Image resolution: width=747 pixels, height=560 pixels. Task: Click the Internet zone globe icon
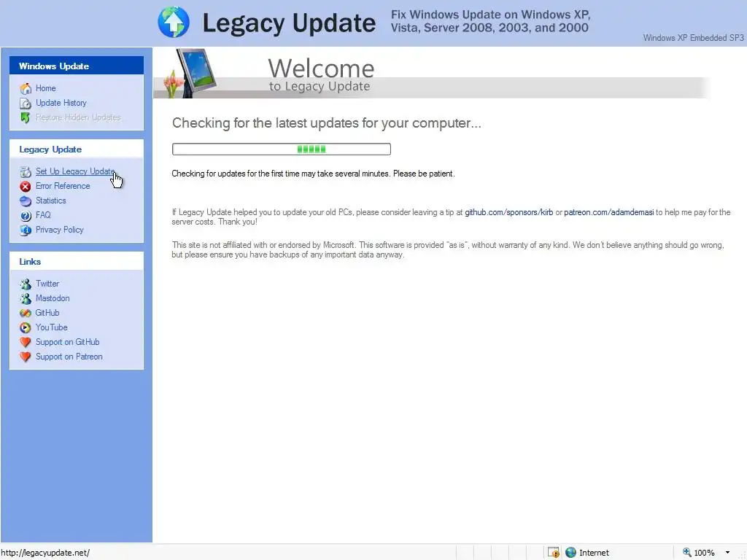point(570,553)
